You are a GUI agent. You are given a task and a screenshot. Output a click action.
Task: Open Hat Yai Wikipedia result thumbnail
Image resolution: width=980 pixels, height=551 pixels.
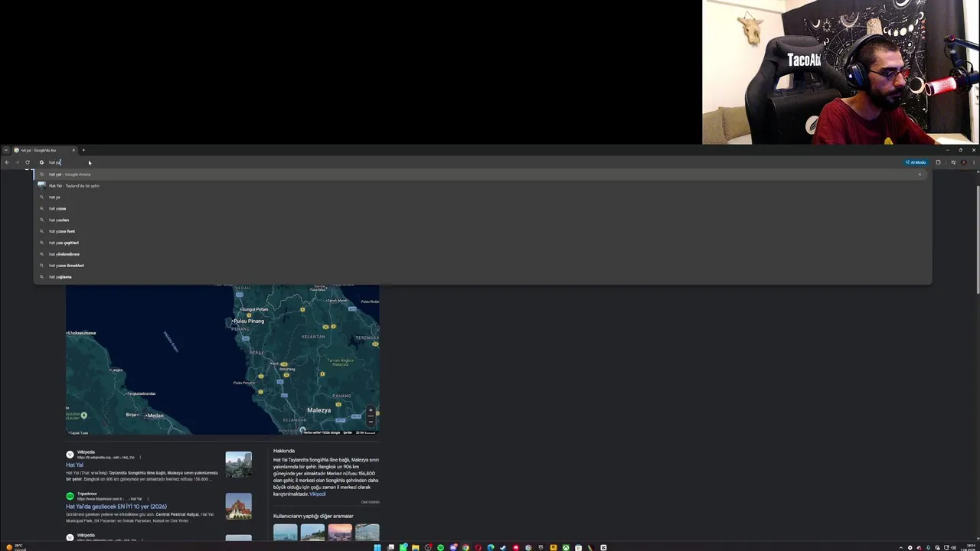click(x=238, y=465)
